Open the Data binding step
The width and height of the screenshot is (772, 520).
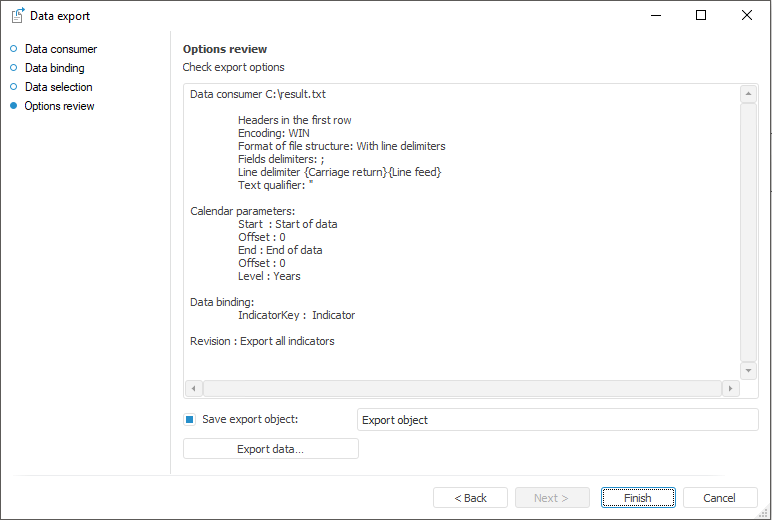point(55,68)
